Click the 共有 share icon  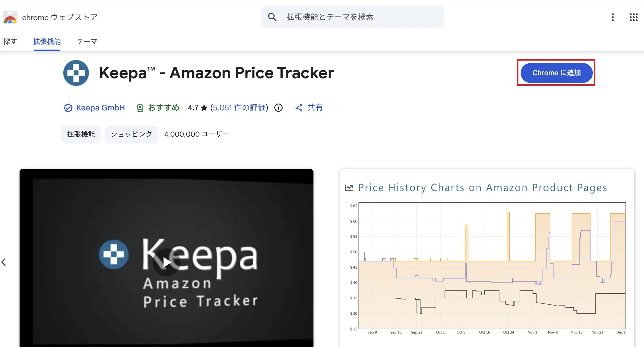299,108
